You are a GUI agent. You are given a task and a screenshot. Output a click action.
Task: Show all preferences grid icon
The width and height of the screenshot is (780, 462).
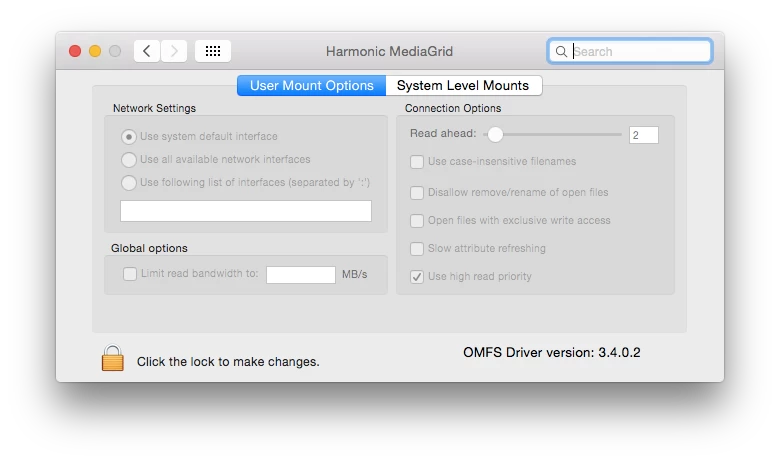click(x=213, y=51)
